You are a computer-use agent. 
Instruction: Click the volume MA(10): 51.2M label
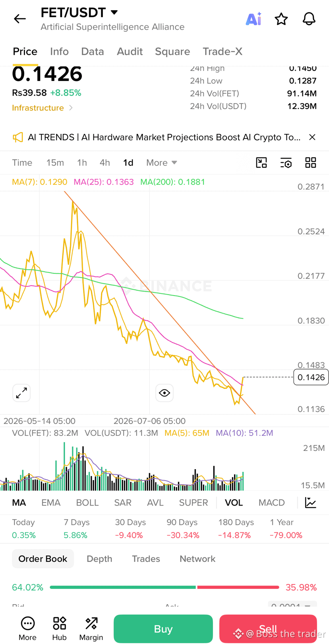click(244, 433)
